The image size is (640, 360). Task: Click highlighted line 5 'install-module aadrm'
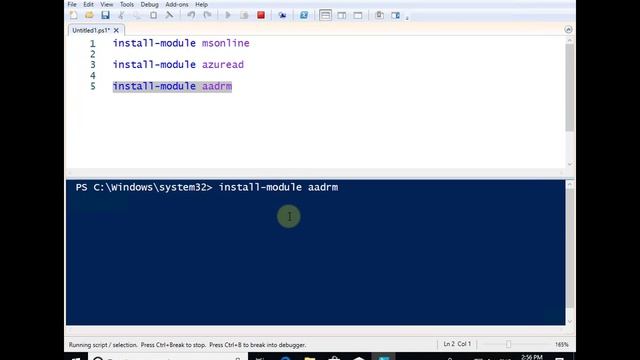coord(172,86)
